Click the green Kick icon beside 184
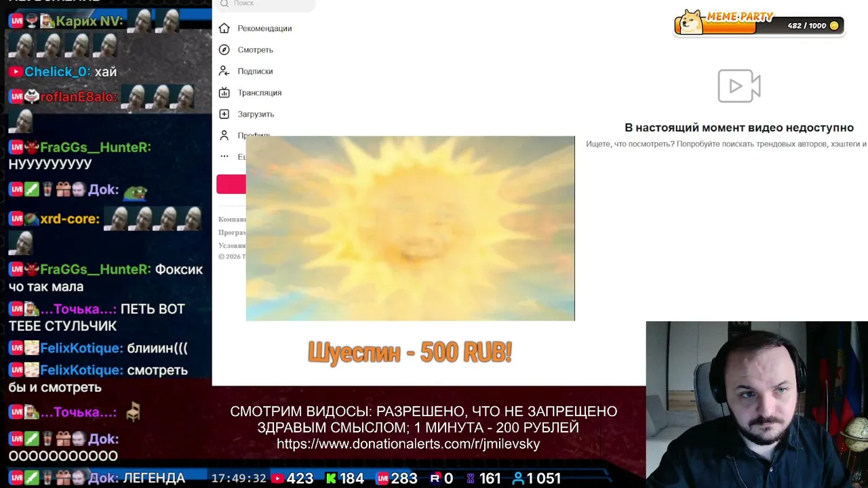868x488 pixels. [x=332, y=479]
